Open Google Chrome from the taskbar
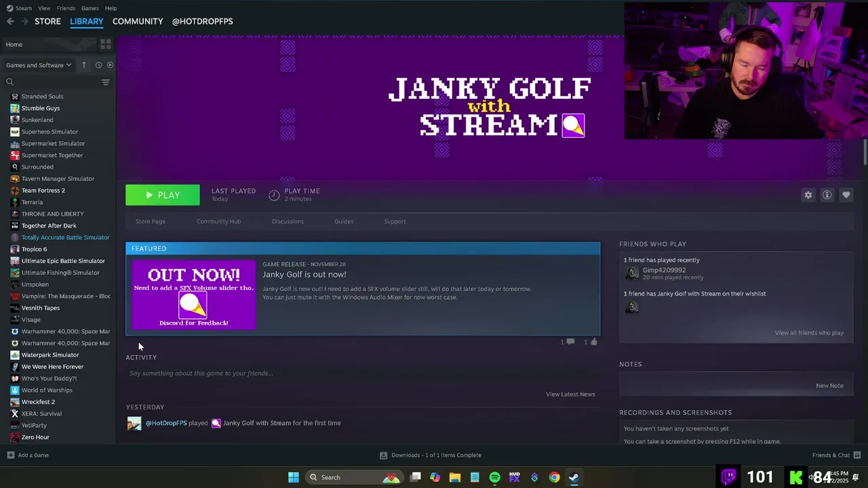 tap(554, 477)
